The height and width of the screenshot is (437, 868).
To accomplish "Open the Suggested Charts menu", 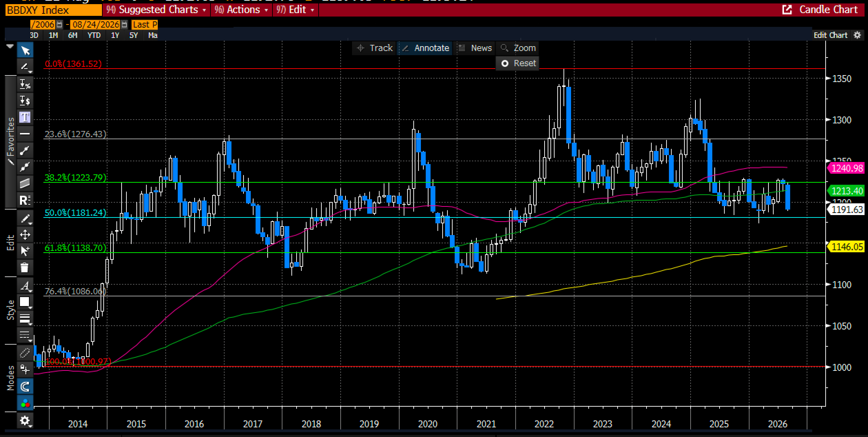I will pyautogui.click(x=156, y=10).
